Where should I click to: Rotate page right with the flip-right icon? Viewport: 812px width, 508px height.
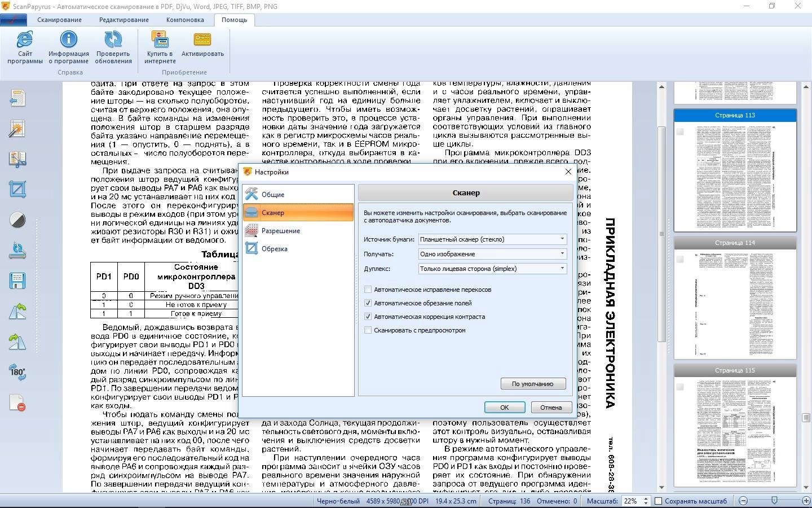point(17,341)
